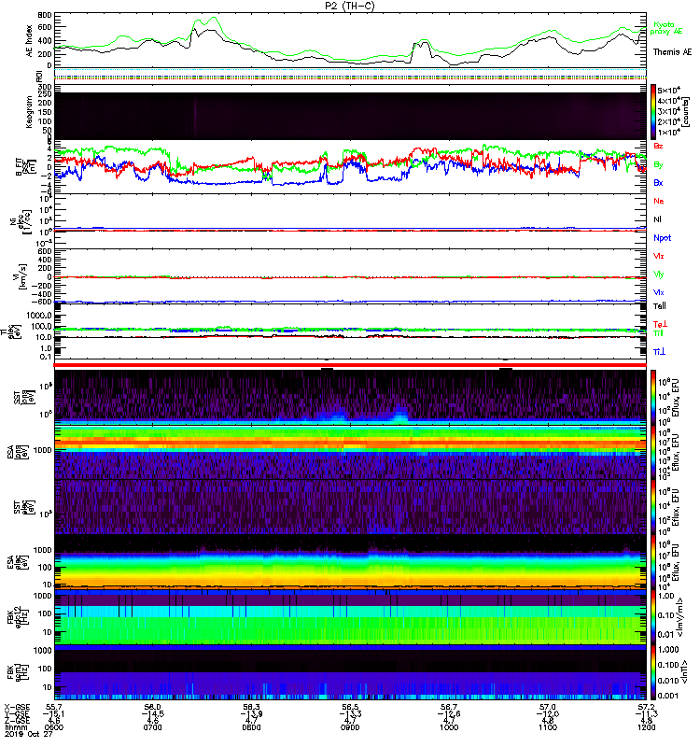Click the SST electrons Eflux color bar
The width and height of the screenshot is (700, 747).
point(653,507)
